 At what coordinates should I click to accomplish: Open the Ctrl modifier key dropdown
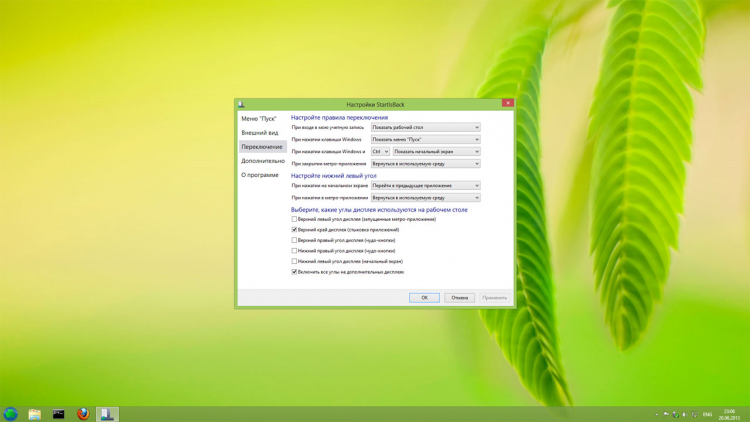pos(380,152)
